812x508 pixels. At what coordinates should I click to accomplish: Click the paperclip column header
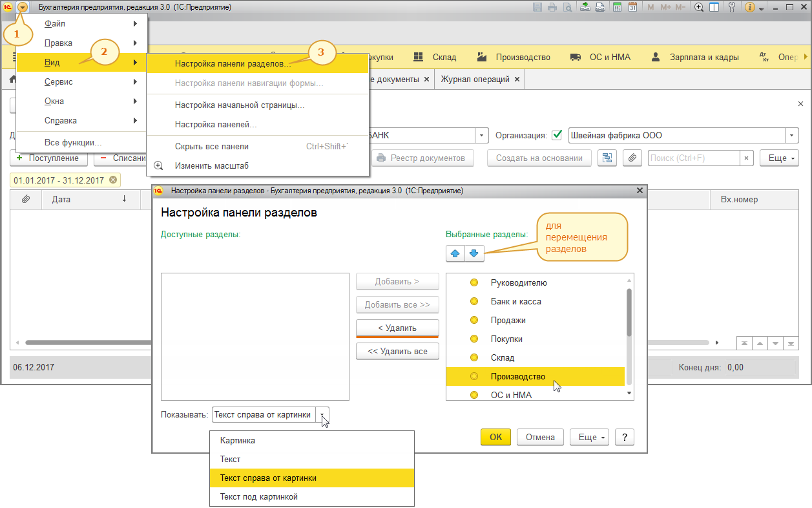point(26,199)
